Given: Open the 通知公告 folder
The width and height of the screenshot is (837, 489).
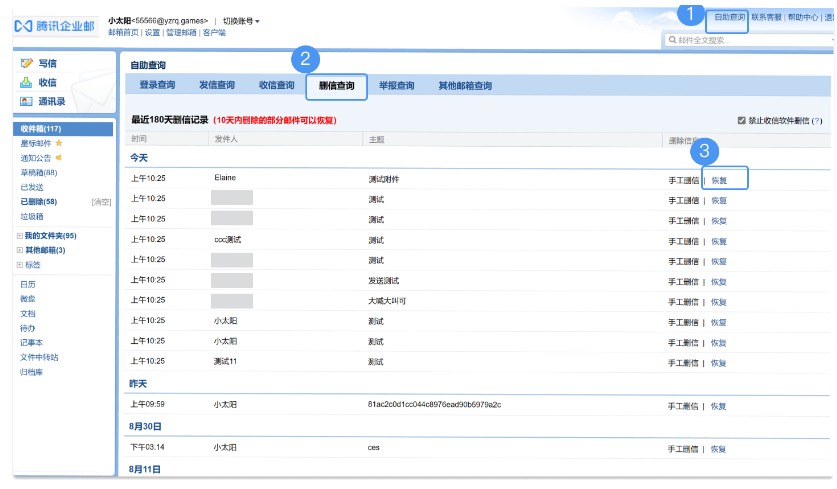Looking at the screenshot, I should 36,157.
